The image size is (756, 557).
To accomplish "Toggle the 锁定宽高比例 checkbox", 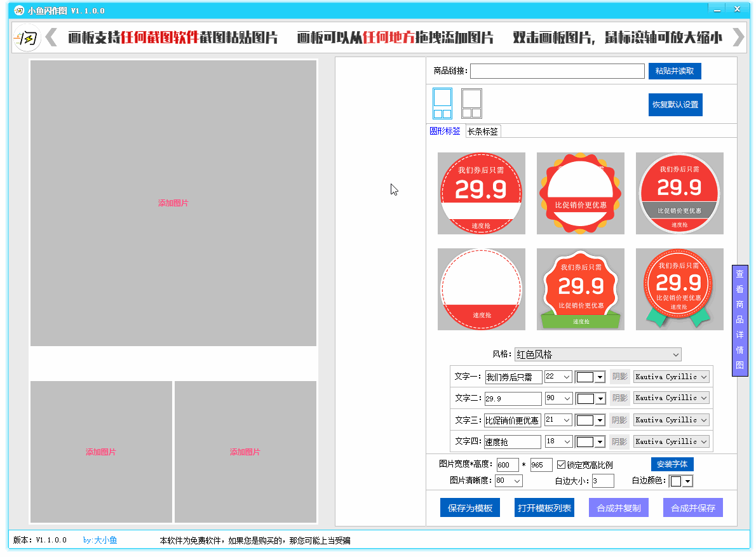I will [561, 464].
